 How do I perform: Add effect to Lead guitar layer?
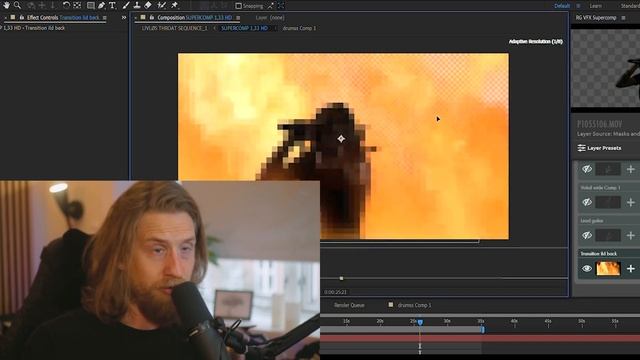point(631,236)
